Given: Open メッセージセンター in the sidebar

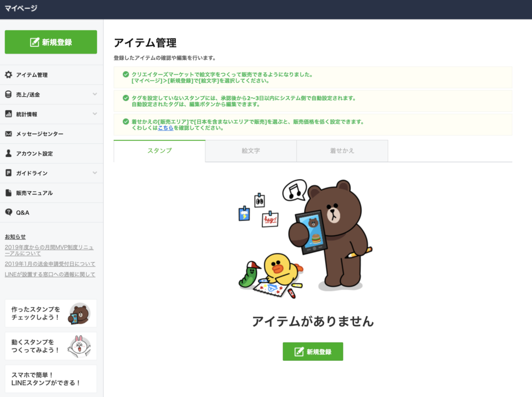Looking at the screenshot, I should click(x=51, y=134).
